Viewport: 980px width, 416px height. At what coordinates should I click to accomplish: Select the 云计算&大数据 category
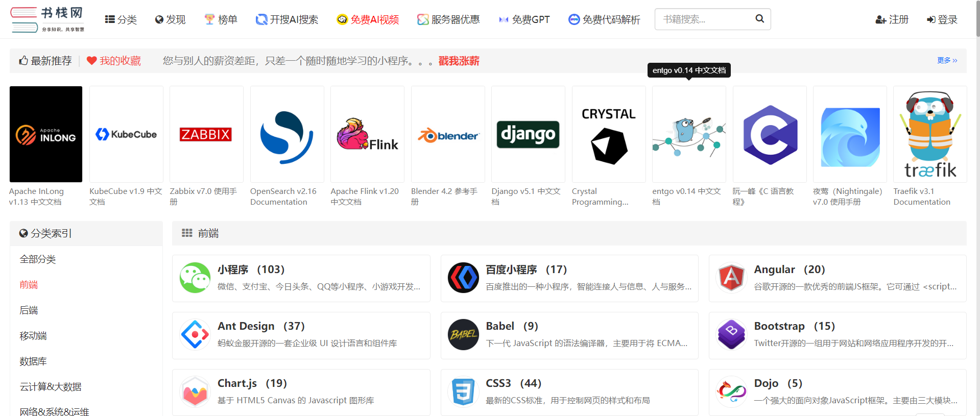point(51,387)
